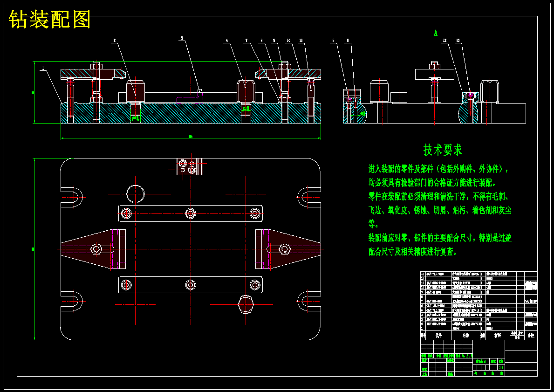The image size is (554, 392).
Task: Pick part balloon number 1
Action: pyautogui.click(x=43, y=69)
